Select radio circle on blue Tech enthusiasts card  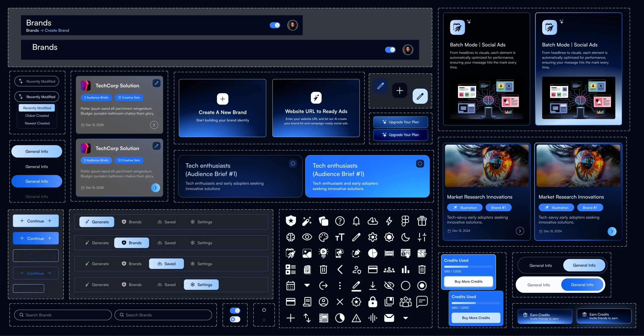click(420, 164)
